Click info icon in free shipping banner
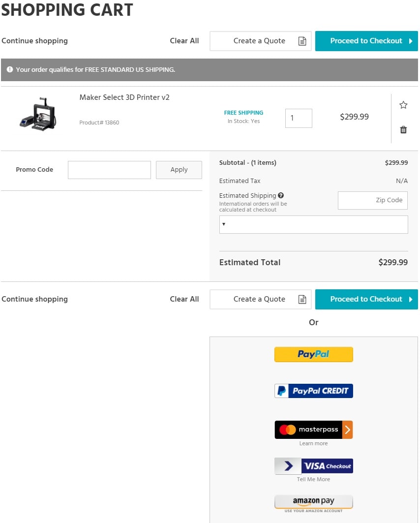The width and height of the screenshot is (420, 523). [10, 69]
